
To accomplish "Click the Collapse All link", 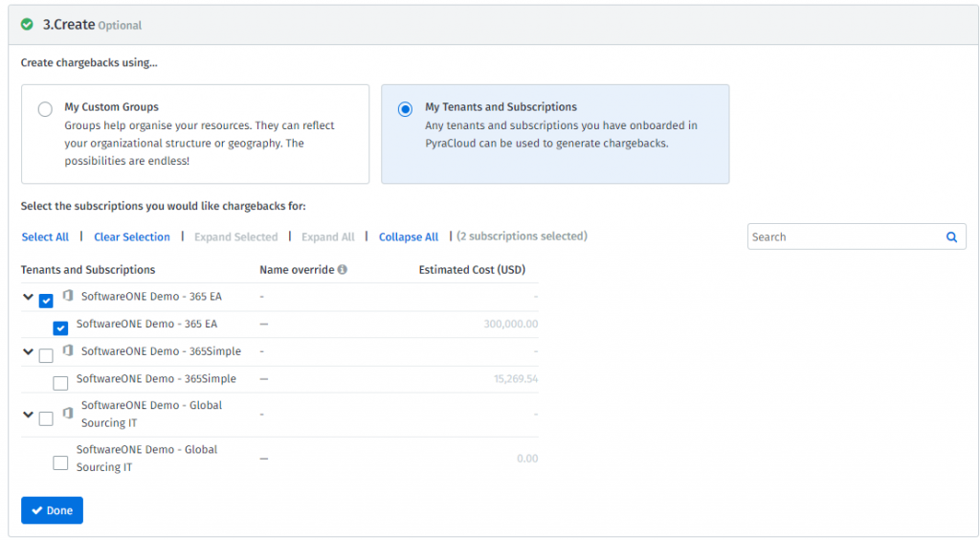I will coord(409,237).
